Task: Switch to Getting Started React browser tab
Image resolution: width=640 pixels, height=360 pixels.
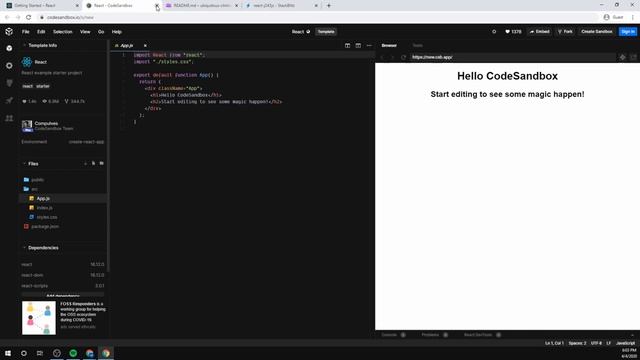Action: pos(42,6)
